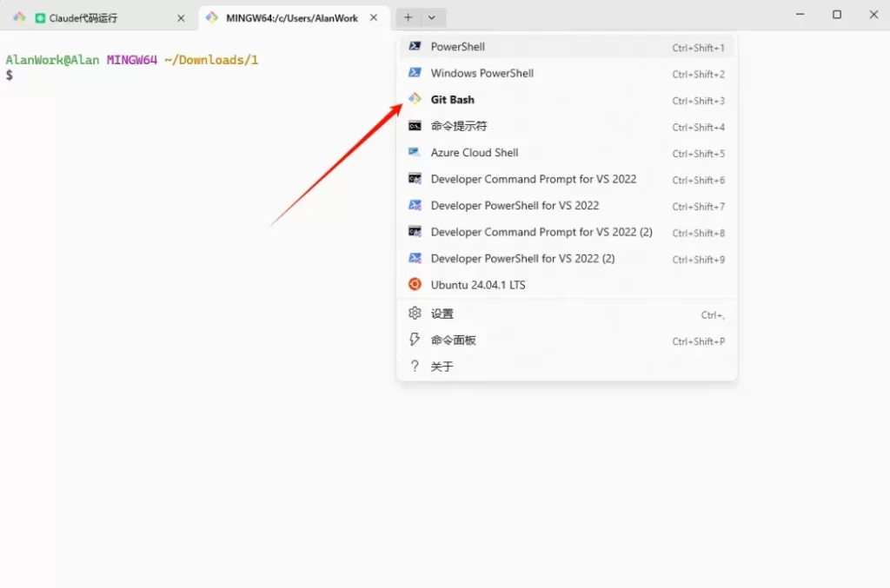Click the Developer Command Prompt for VS 2022 (2) icon
The height and width of the screenshot is (588, 890).
click(x=415, y=231)
